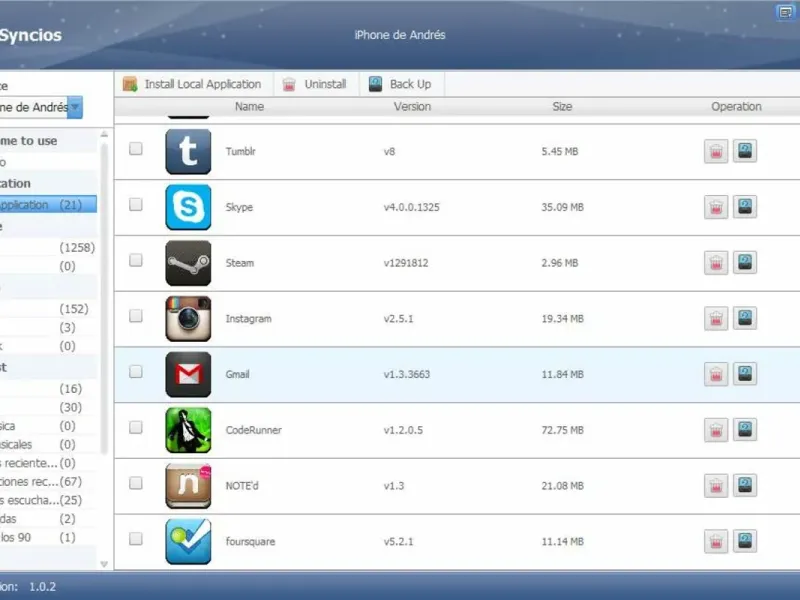Click the Tumblr app icon

point(188,152)
